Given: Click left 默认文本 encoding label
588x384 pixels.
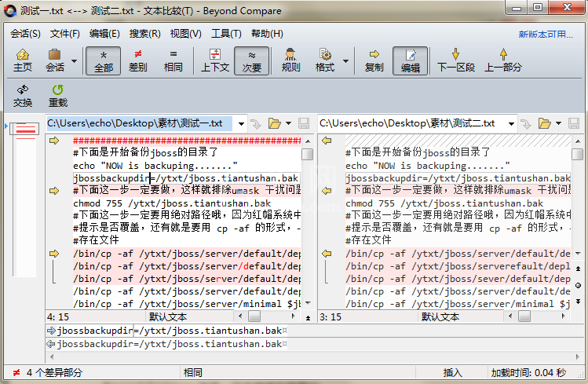Looking at the screenshot, I should point(168,317).
